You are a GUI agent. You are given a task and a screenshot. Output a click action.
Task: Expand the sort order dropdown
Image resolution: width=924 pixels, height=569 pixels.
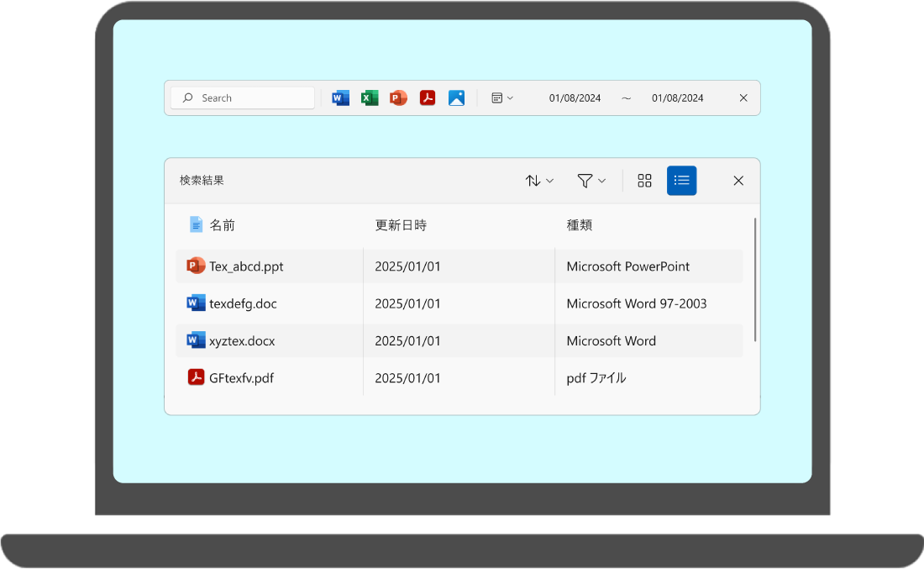click(x=539, y=181)
